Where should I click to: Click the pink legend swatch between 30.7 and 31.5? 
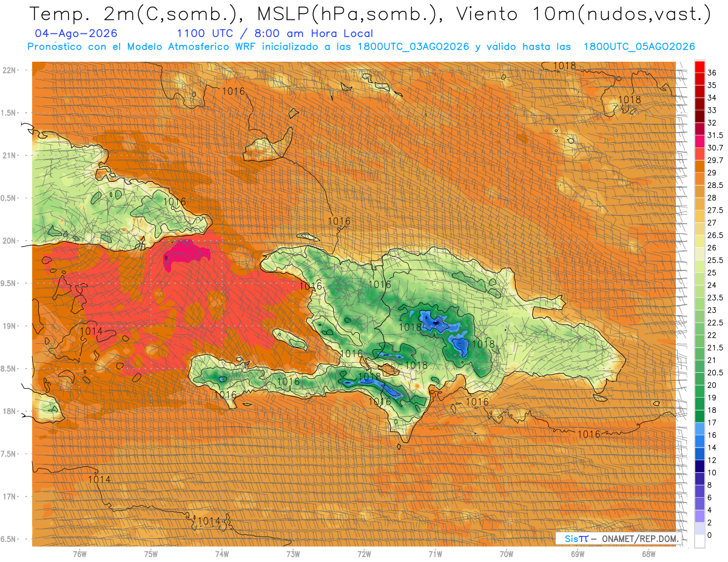tap(699, 141)
